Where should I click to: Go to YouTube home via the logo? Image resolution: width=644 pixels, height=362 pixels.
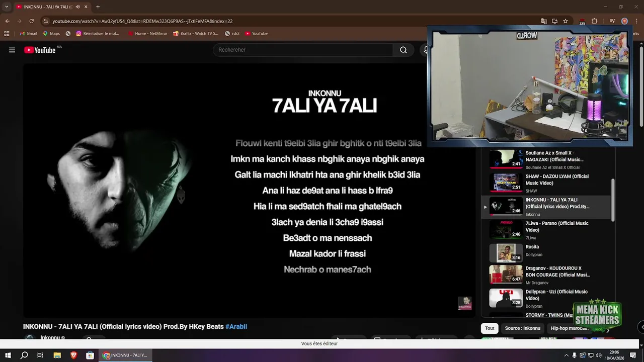(x=40, y=50)
